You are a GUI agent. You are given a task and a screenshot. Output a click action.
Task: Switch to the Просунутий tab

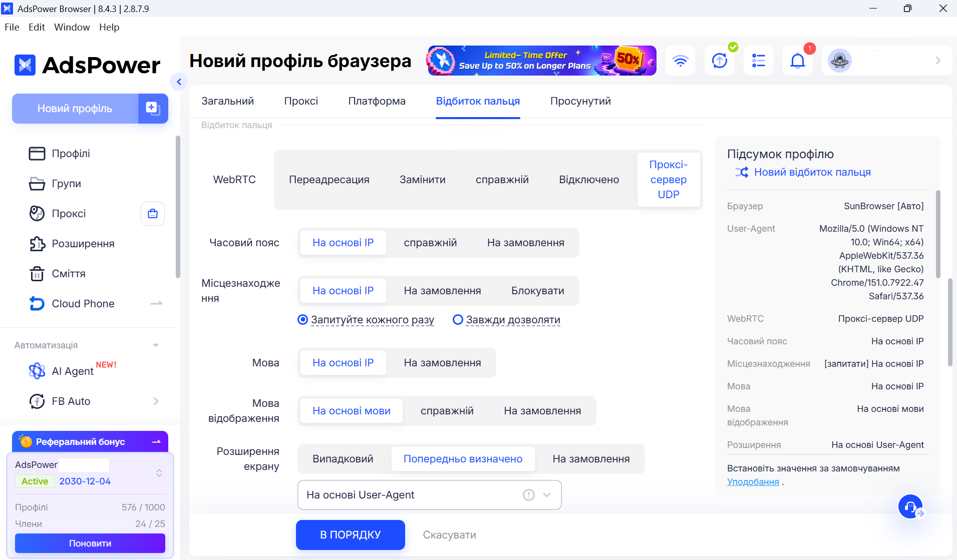pyautogui.click(x=580, y=101)
